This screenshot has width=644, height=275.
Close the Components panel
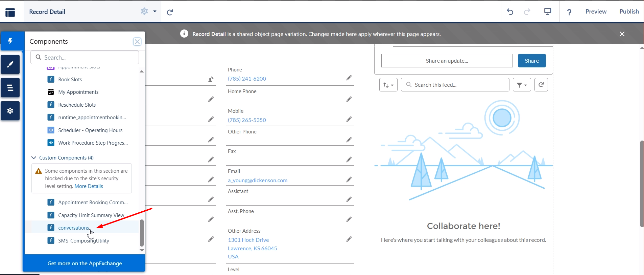pyautogui.click(x=137, y=42)
